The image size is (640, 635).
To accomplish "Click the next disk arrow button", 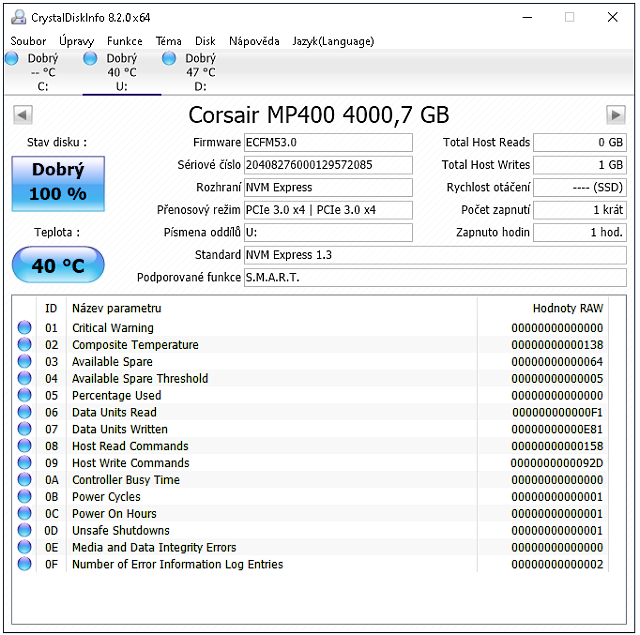I will click(x=616, y=115).
